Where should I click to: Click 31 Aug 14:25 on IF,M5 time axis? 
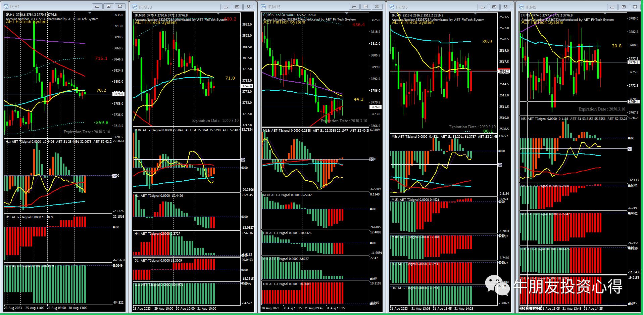(x=593, y=309)
